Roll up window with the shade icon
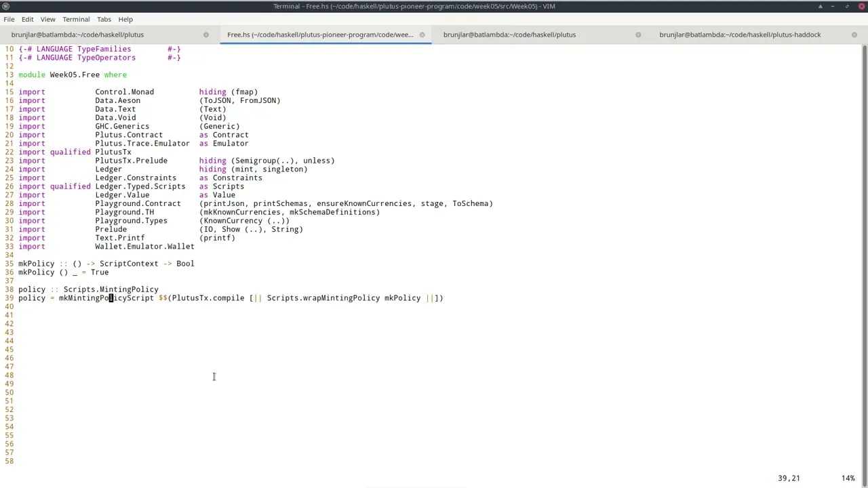 [x=820, y=6]
